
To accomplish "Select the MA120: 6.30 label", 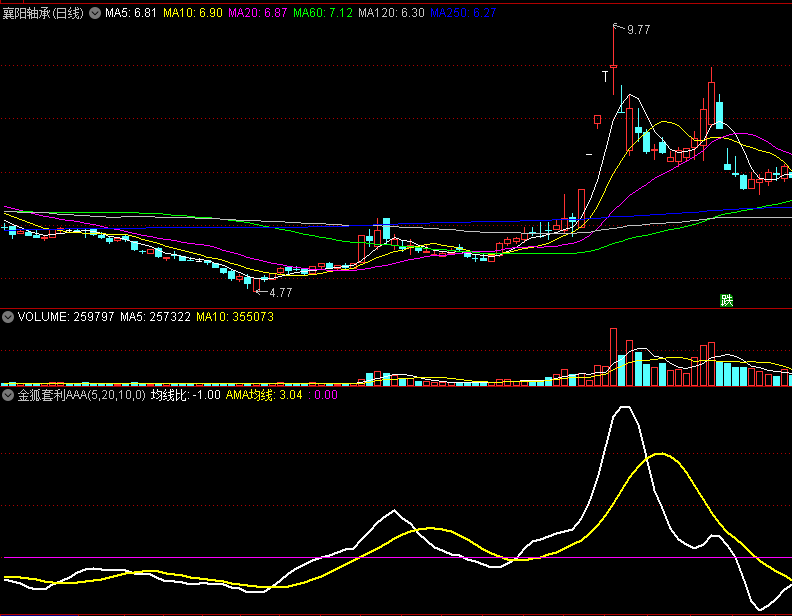I will tap(391, 13).
